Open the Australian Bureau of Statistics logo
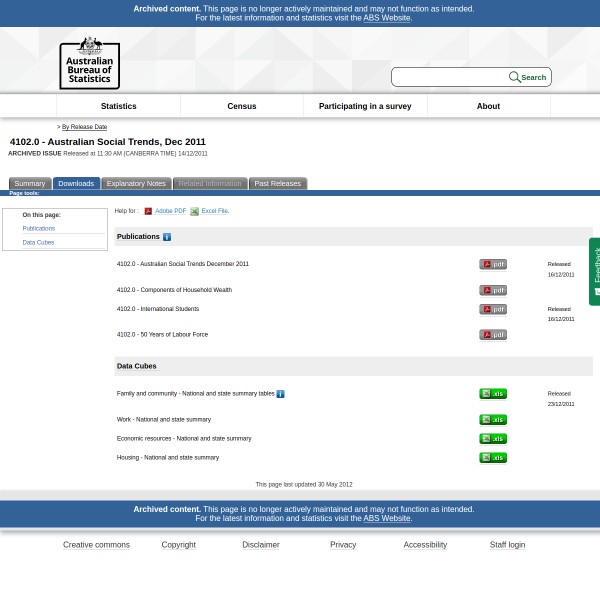Image resolution: width=600 pixels, height=600 pixels. coord(89,62)
